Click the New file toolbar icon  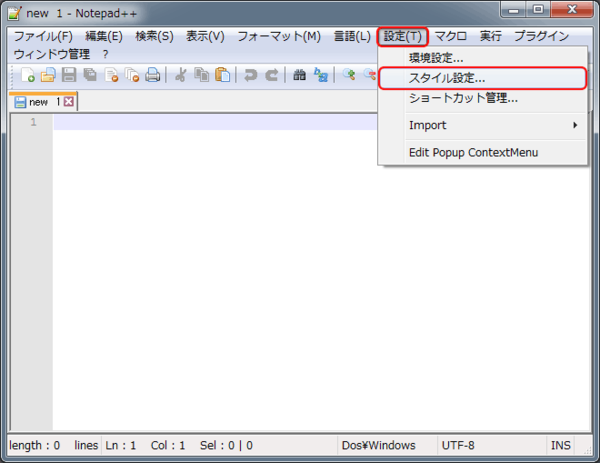tap(28, 75)
